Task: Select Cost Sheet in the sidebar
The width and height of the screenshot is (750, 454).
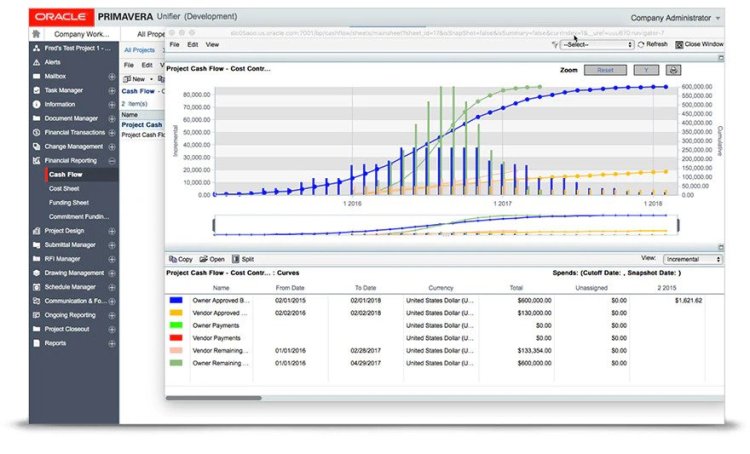Action: (64, 188)
